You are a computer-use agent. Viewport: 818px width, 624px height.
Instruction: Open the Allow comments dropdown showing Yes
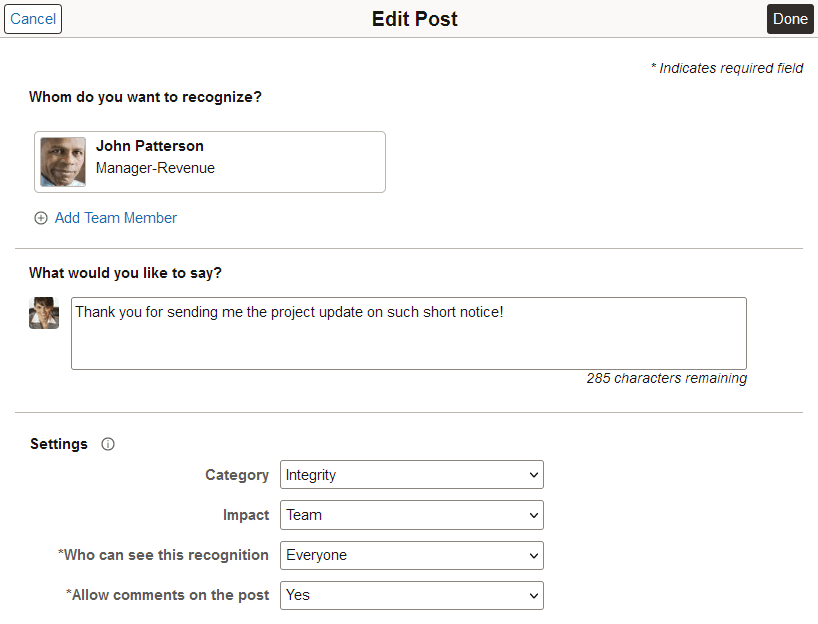point(411,595)
